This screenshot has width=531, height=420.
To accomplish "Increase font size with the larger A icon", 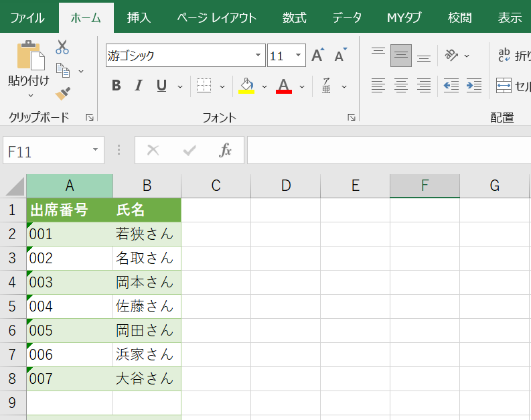I will pyautogui.click(x=318, y=56).
